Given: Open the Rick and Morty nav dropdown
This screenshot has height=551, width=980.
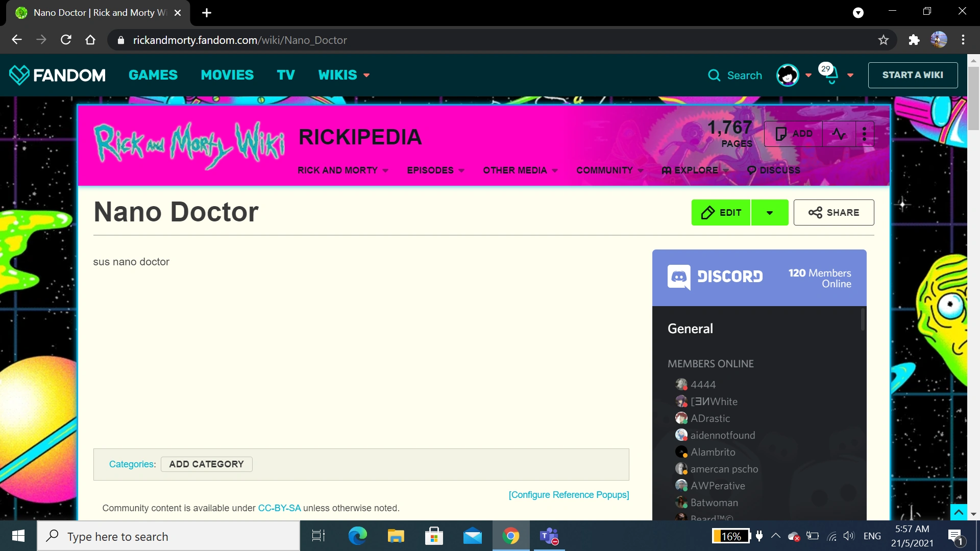Looking at the screenshot, I should 342,170.
